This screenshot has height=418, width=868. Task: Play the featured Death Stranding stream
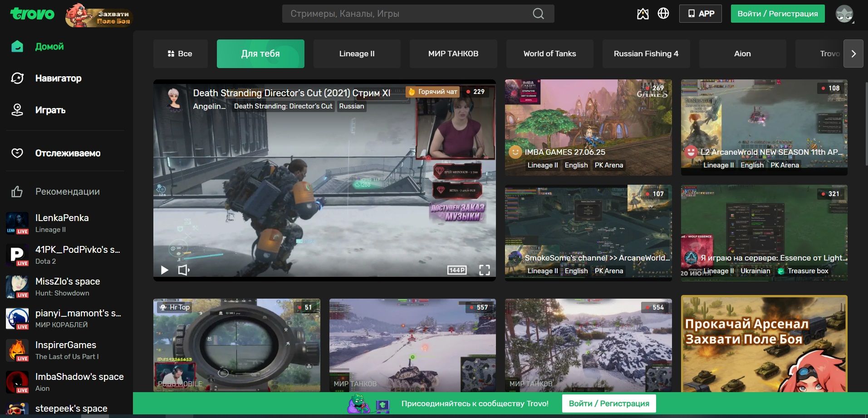tap(164, 270)
